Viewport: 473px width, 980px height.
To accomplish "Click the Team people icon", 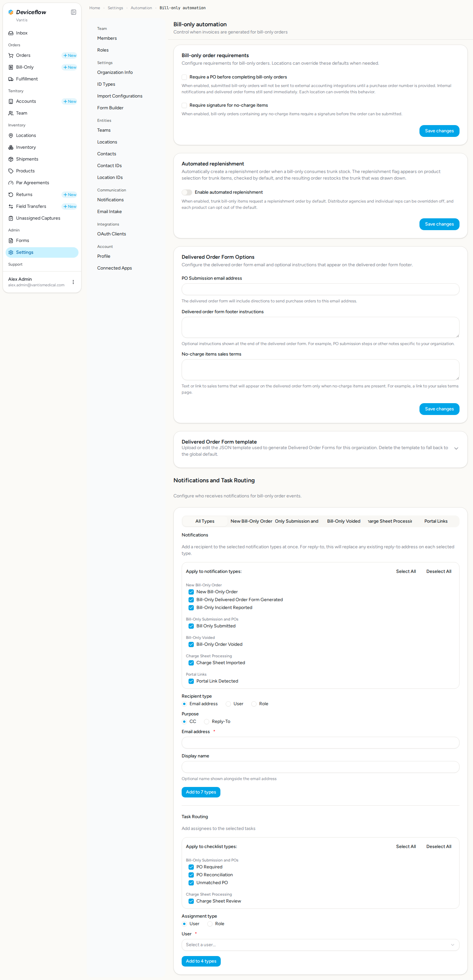I will tap(11, 113).
